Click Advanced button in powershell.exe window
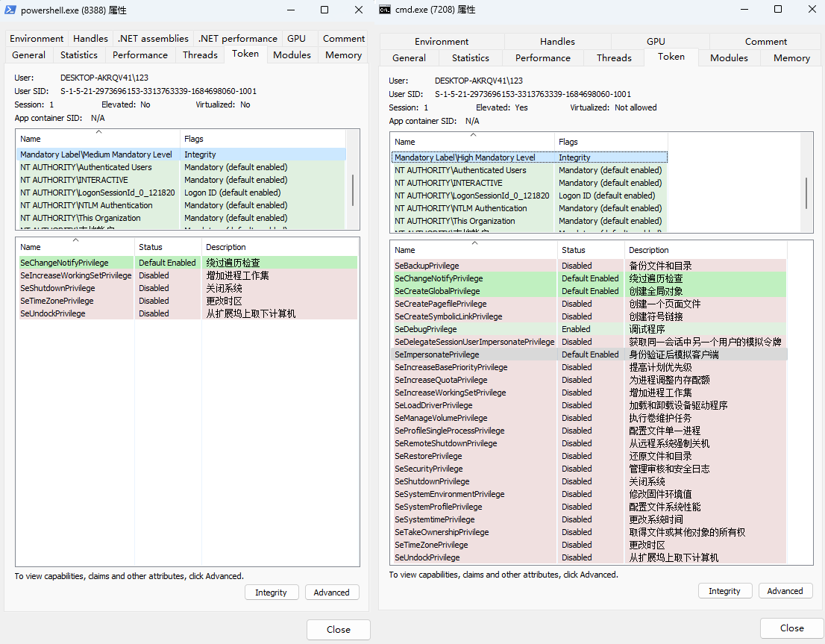This screenshot has width=825, height=644. click(x=331, y=593)
